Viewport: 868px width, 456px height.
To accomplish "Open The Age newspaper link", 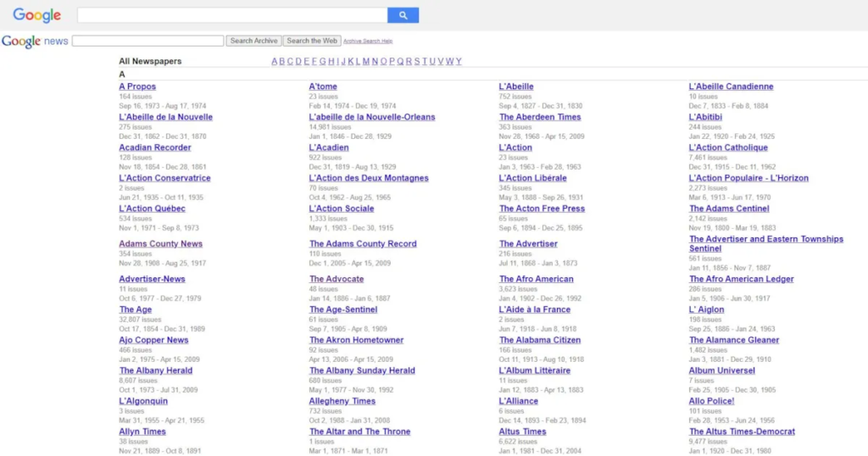I will coord(135,309).
